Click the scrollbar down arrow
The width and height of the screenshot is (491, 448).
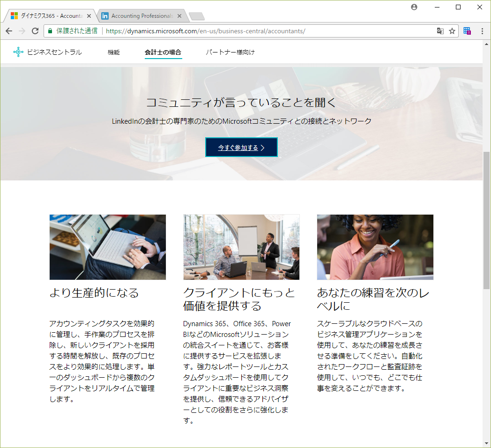point(486,443)
